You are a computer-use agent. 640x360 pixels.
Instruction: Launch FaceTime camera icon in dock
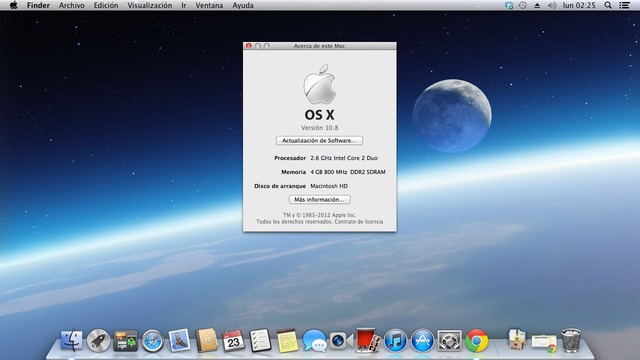341,340
